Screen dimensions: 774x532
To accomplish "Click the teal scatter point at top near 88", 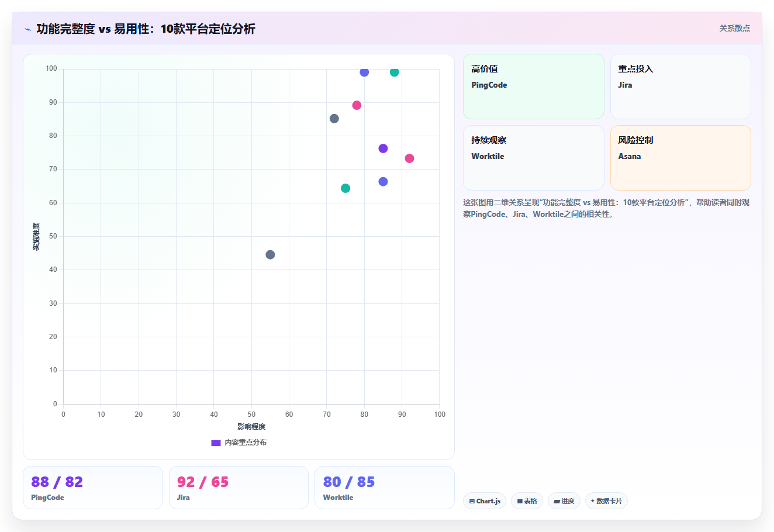I will [395, 72].
